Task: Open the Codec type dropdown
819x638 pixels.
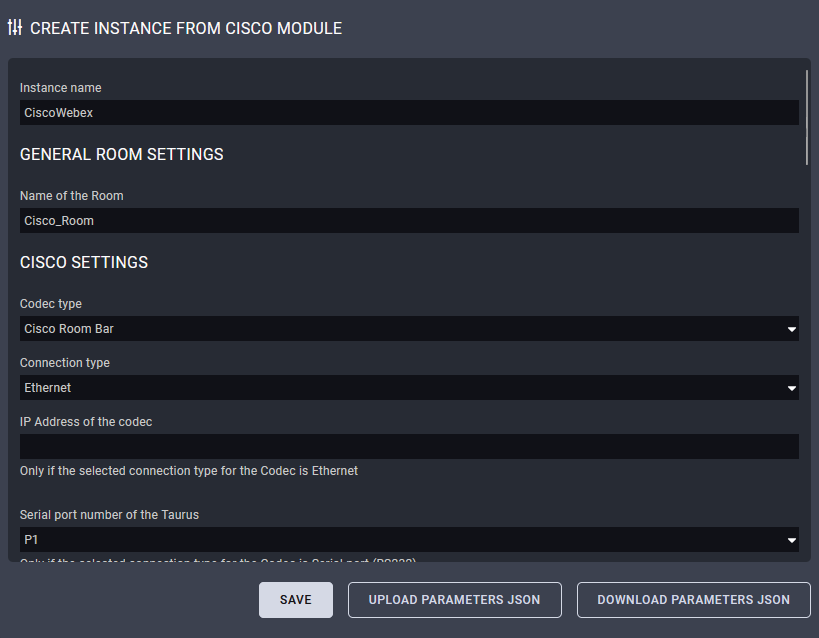Action: pyautogui.click(x=409, y=329)
